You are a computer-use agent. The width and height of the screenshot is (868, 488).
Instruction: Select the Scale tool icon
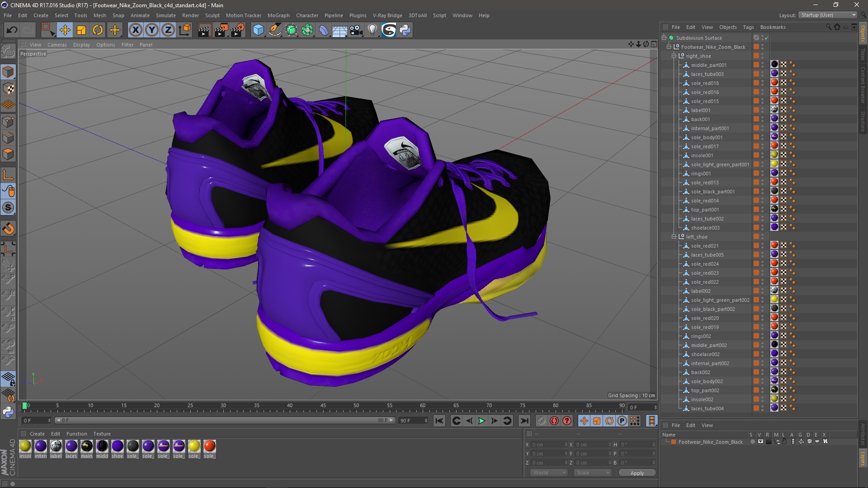(x=81, y=30)
